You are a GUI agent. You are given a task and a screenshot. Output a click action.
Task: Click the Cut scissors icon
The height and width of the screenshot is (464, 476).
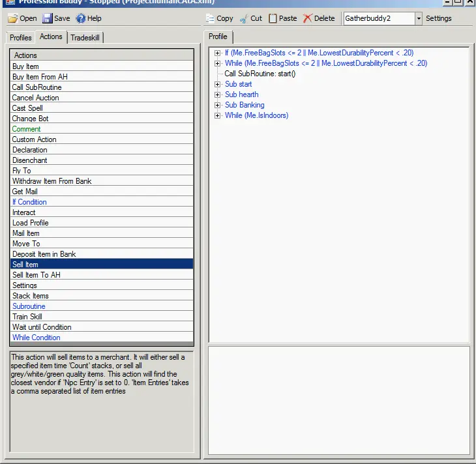click(243, 19)
